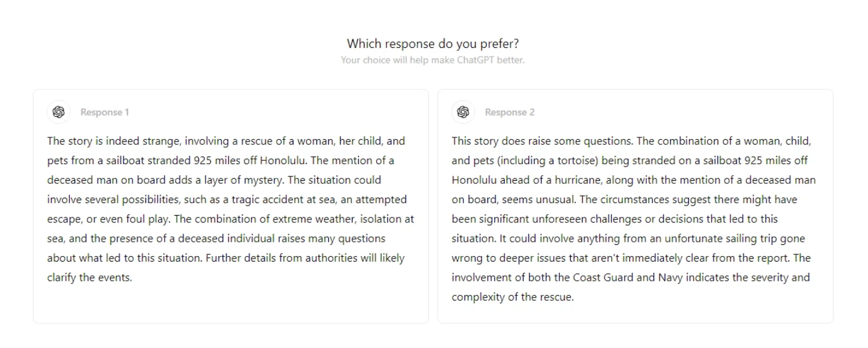Select the Response 2 label
The height and width of the screenshot is (348, 868).
click(510, 112)
